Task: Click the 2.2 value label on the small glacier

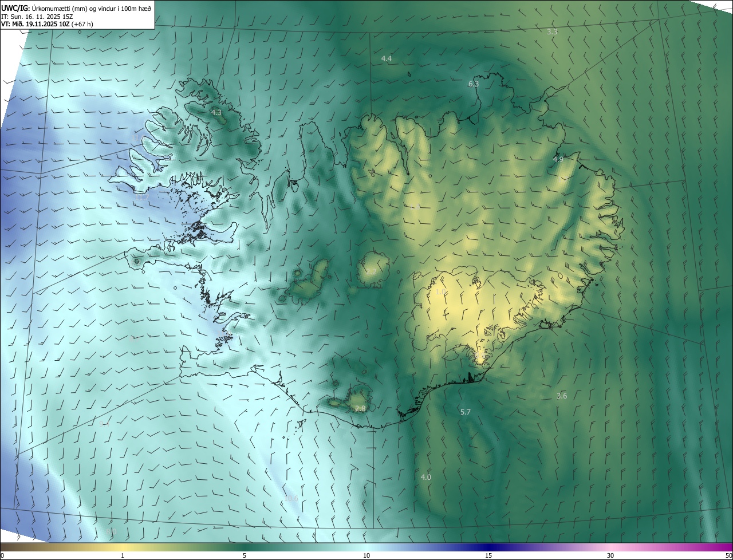Action: (x=371, y=272)
